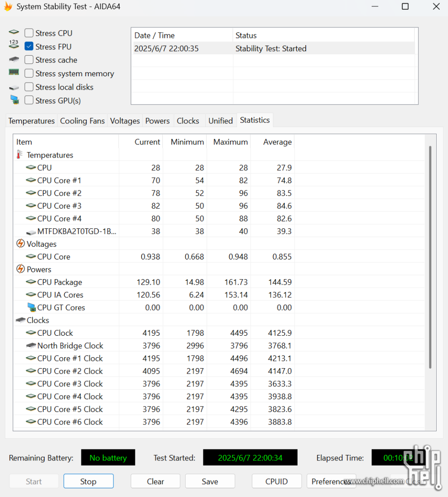Click the AIDA64 flame icon in title bar
Image resolution: width=448 pixels, height=497 pixels.
[x=8, y=6]
